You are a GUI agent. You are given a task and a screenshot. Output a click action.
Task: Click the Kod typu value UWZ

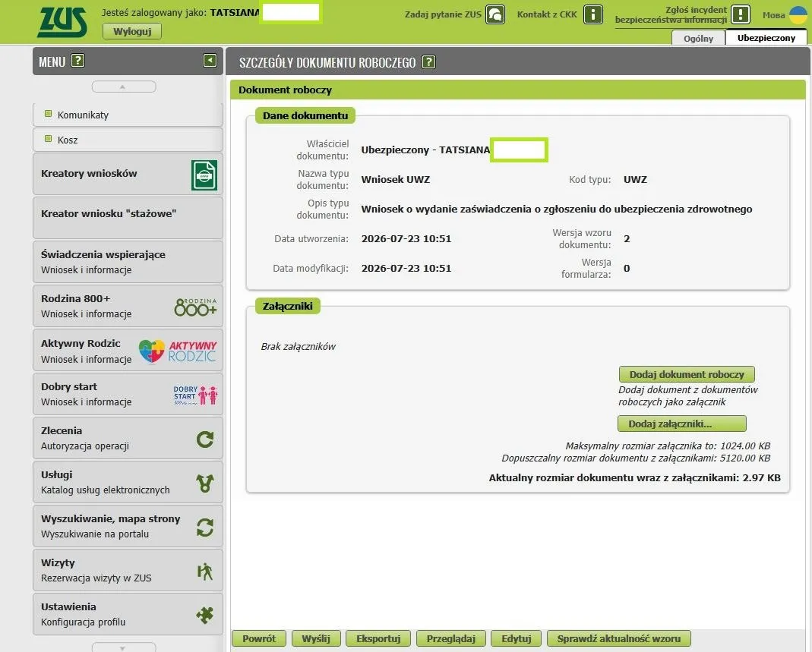[636, 180]
